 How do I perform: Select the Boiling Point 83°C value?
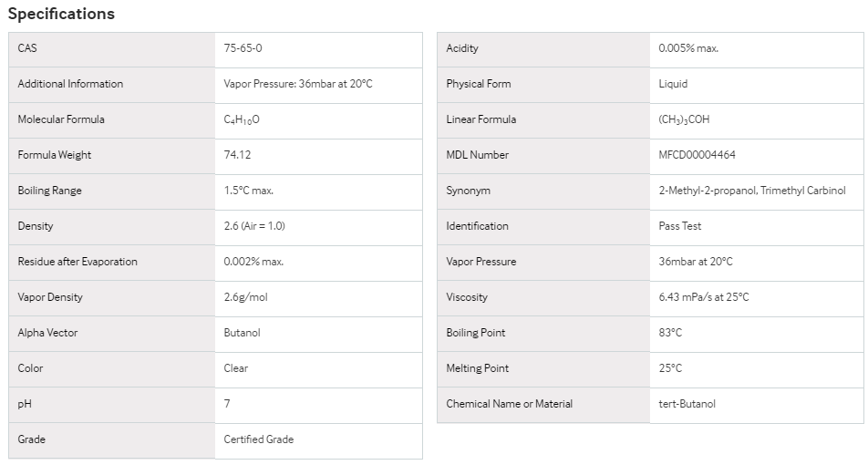coord(670,333)
